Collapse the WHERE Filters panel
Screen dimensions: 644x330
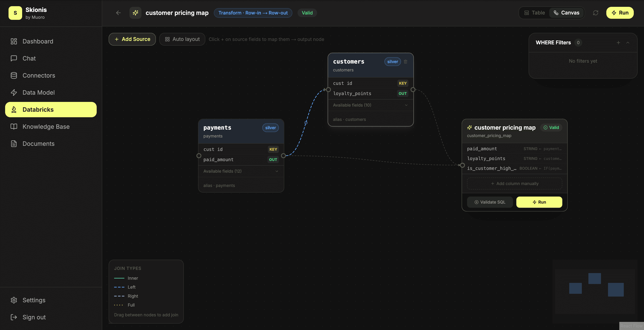[x=628, y=43]
